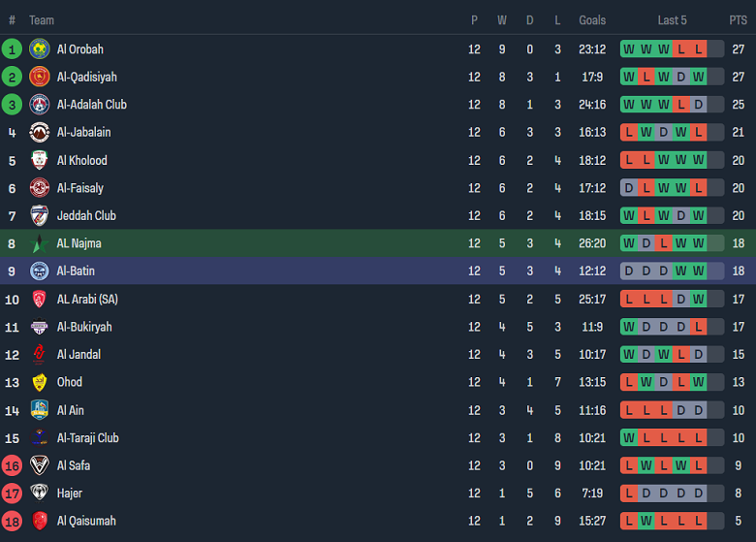Sort table by the PTS column header

[x=739, y=20]
